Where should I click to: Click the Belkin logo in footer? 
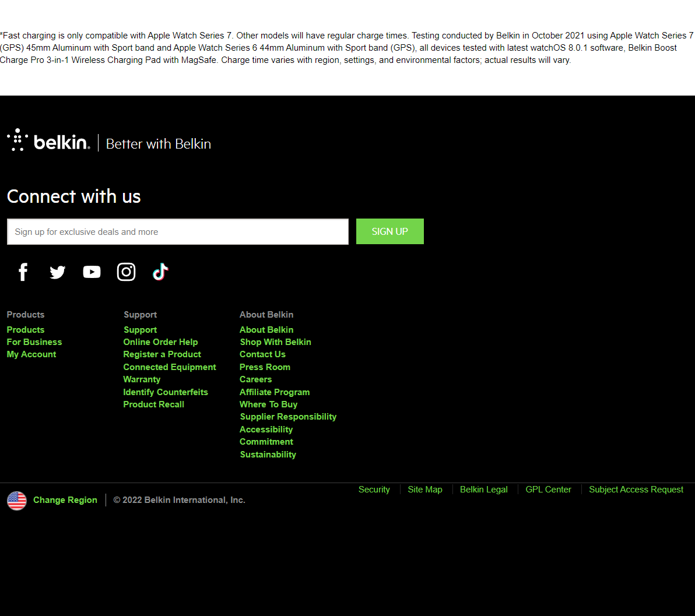(x=48, y=140)
